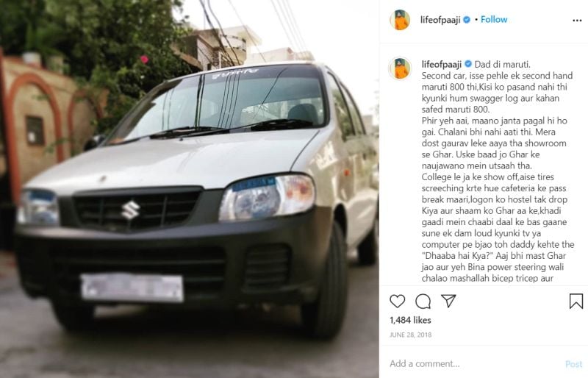The height and width of the screenshot is (378, 588).
Task: Share post with the paper plane icon
Action: click(448, 301)
